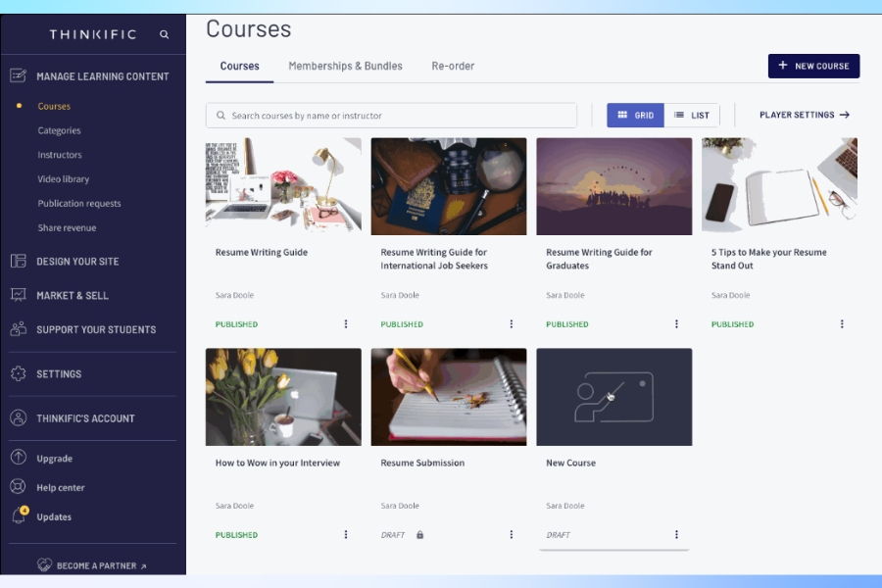Open the Re-order tab
The width and height of the screenshot is (882, 588).
(x=453, y=66)
